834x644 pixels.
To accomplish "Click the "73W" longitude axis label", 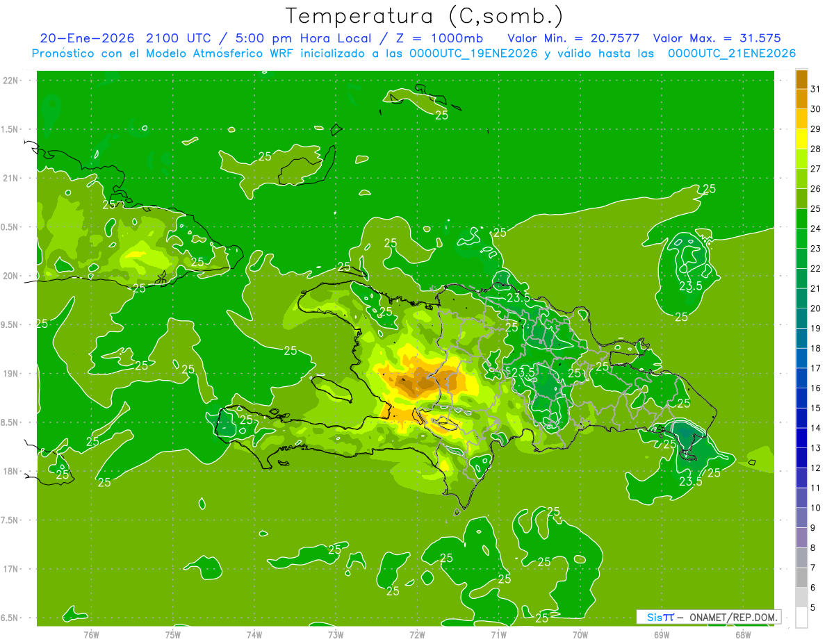I will tap(335, 635).
